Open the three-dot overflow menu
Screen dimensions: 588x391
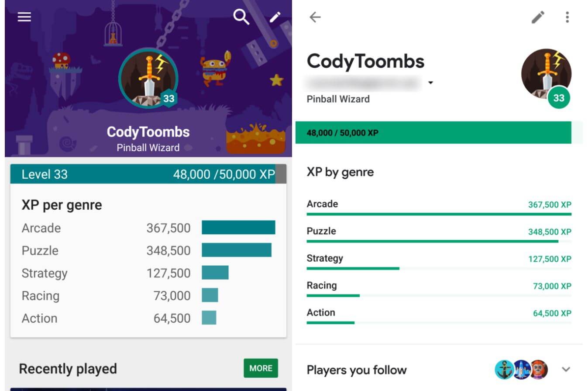pyautogui.click(x=567, y=17)
